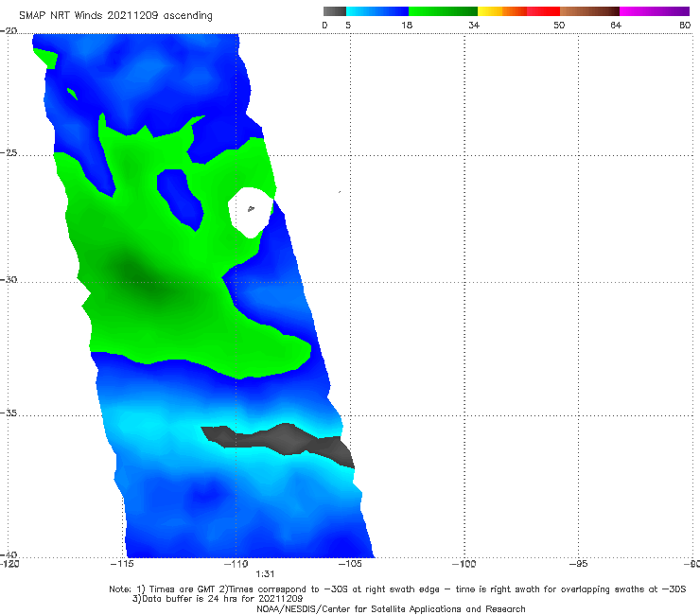Click the color bar label '64'
The height and width of the screenshot is (615, 700).
pos(616,26)
